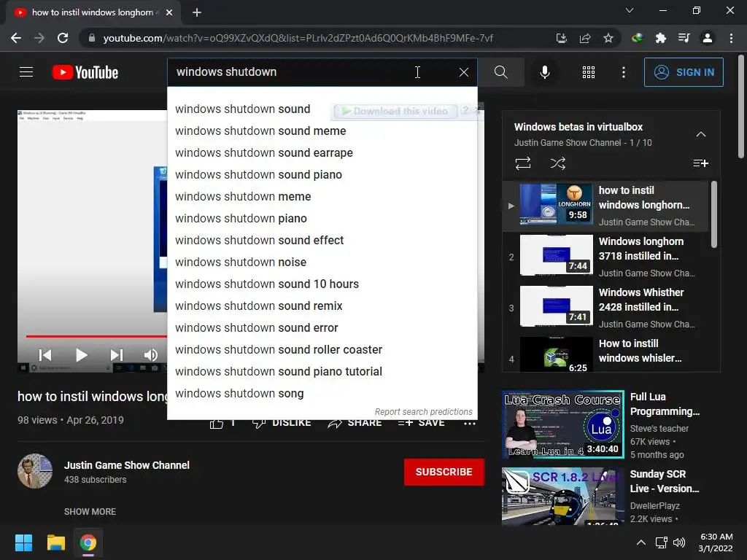Viewport: 747px width, 560px height.
Task: Save playlist with the add icon
Action: click(700, 163)
